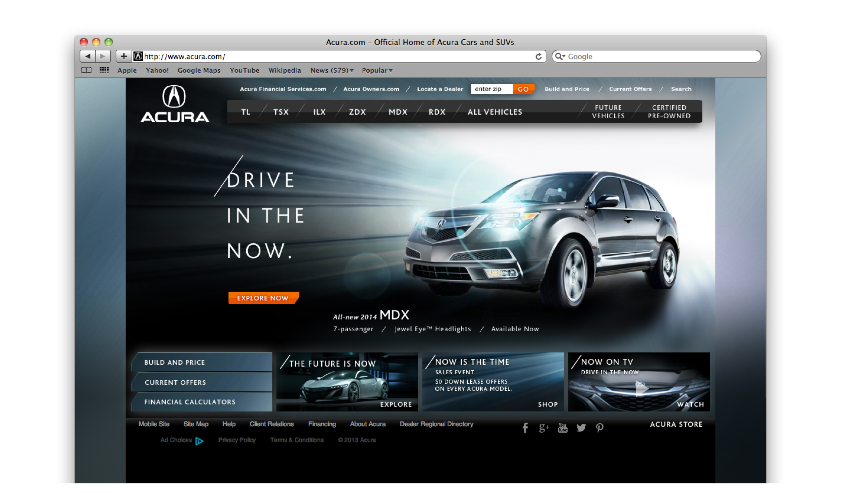The width and height of the screenshot is (841, 504).
Task: Expand the News (579) bookmarks dropdown
Action: 332,70
